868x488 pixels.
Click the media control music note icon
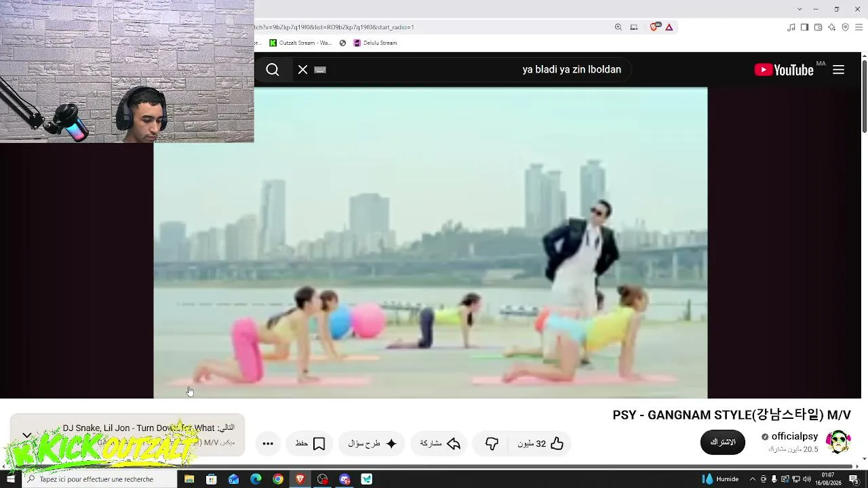tap(791, 27)
